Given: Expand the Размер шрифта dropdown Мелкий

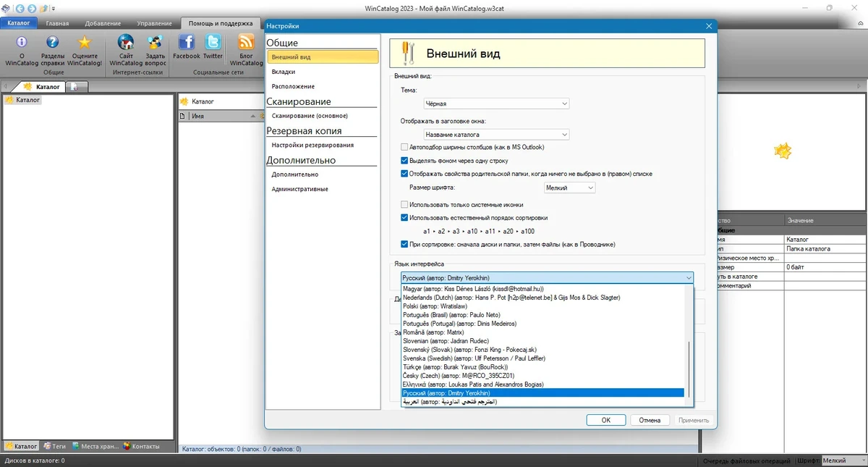Looking at the screenshot, I should pyautogui.click(x=569, y=188).
